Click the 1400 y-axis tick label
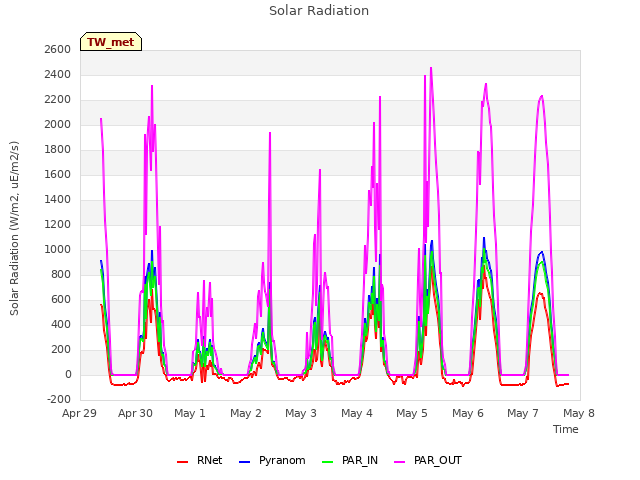The image size is (640, 480). coord(58,200)
